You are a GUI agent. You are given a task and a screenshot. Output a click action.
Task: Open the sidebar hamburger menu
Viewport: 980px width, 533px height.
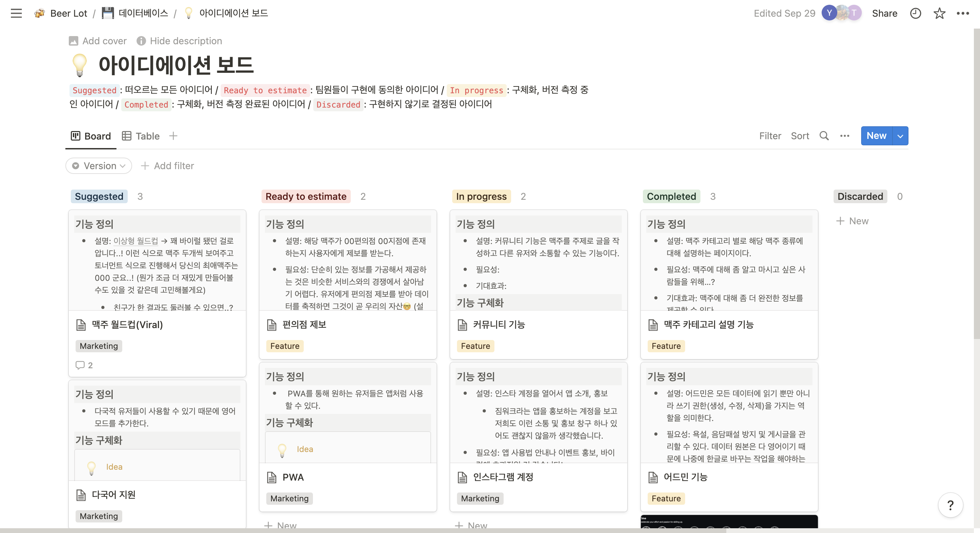coord(16,13)
